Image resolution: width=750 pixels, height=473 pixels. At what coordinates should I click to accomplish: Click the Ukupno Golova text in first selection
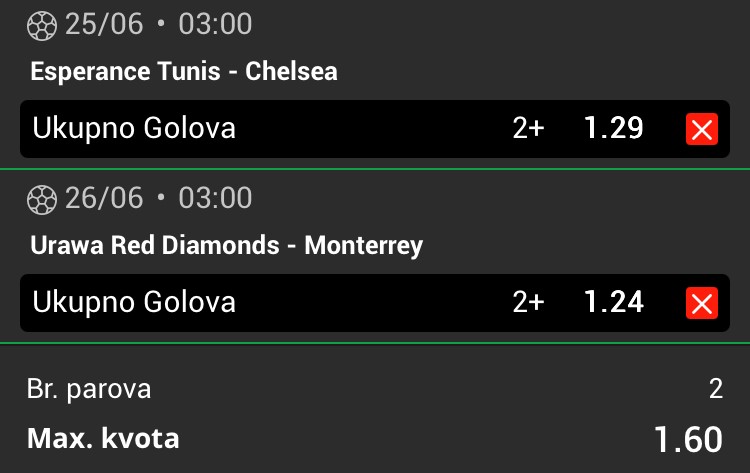[x=134, y=128]
